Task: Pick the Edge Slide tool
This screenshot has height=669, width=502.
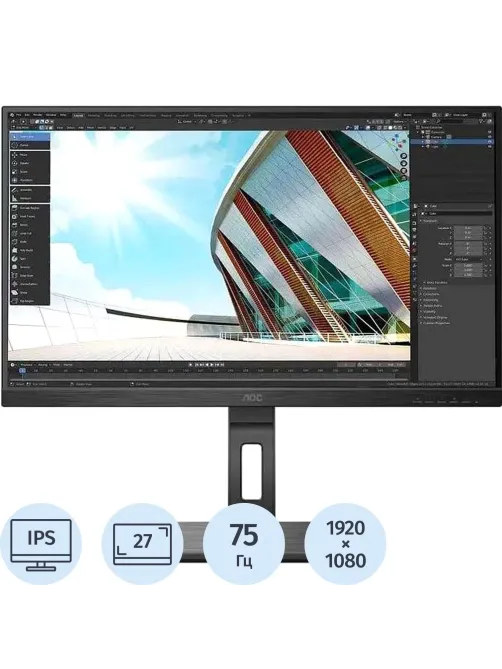Action: pos(29,276)
